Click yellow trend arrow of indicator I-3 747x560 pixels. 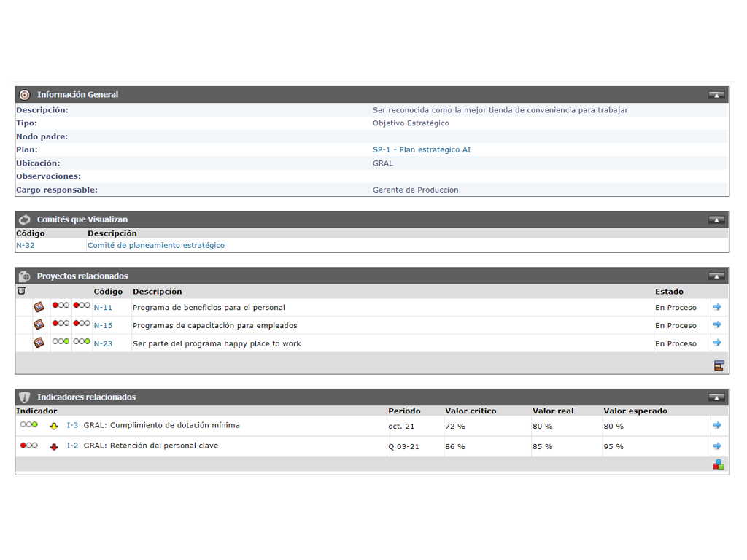pos(54,426)
